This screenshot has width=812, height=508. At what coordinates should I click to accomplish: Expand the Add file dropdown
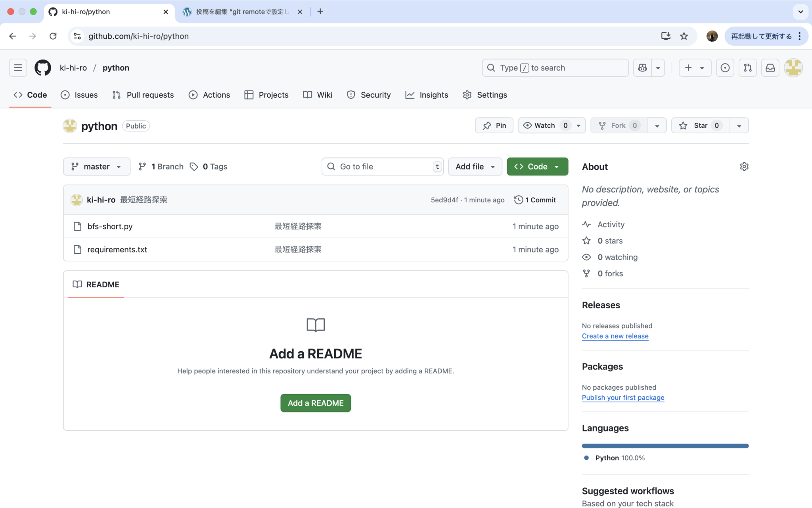pos(475,166)
